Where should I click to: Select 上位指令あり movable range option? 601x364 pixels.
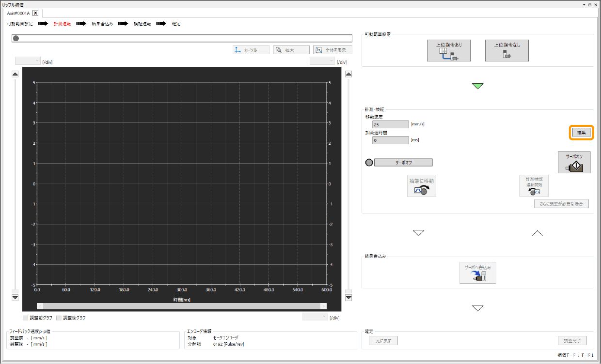(x=448, y=51)
